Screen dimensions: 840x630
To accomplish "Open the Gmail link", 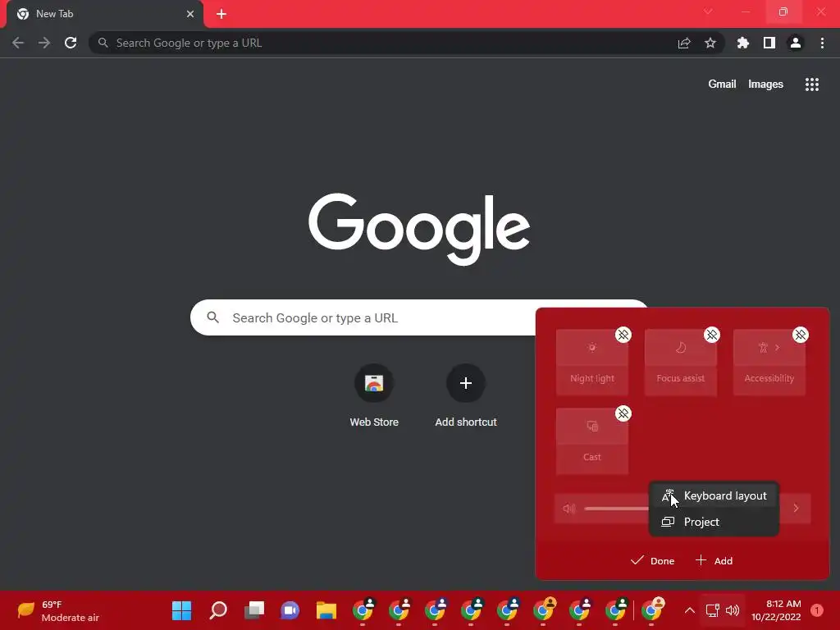I will click(722, 84).
